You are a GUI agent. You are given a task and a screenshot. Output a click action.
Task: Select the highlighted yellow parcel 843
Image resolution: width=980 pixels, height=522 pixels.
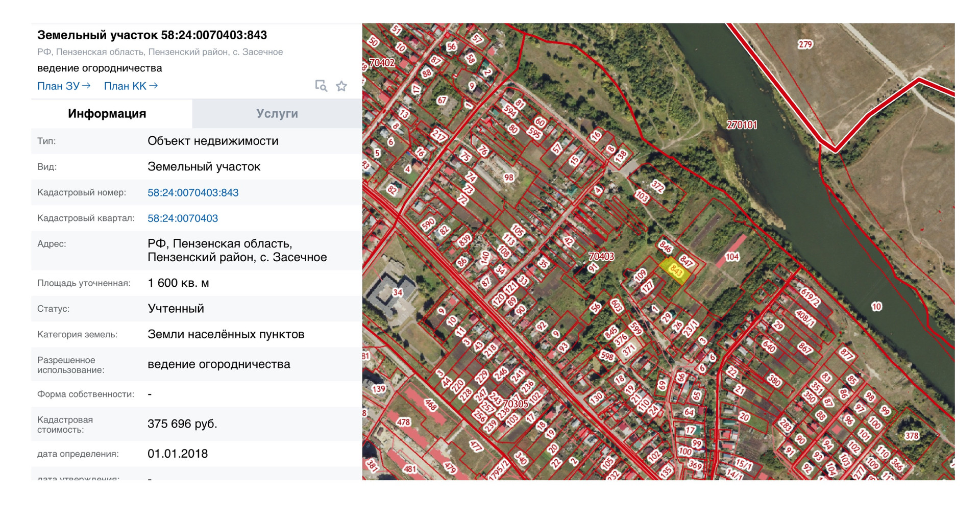point(675,270)
